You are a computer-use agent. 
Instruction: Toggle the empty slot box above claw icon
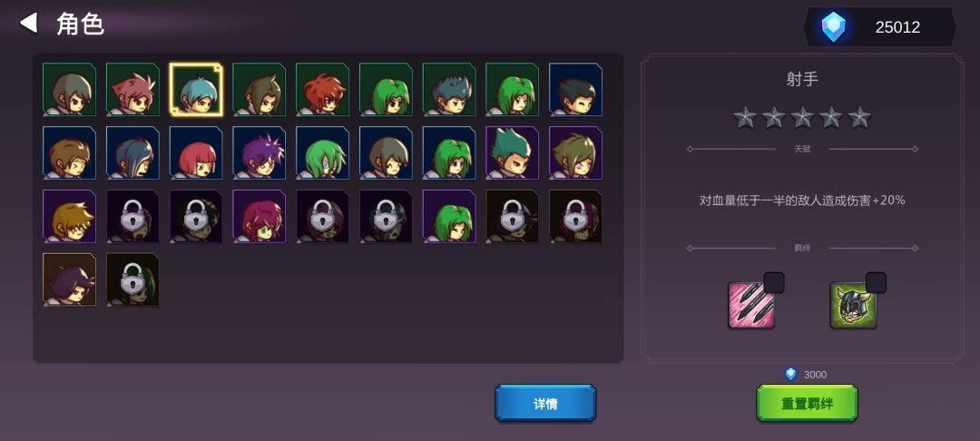click(774, 282)
